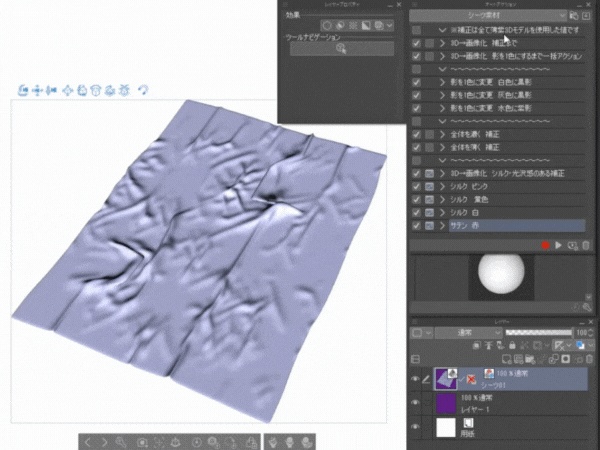Uncheck the シルク 黒色 action checkbox
Image resolution: width=600 pixels, height=450 pixels.
click(x=416, y=199)
